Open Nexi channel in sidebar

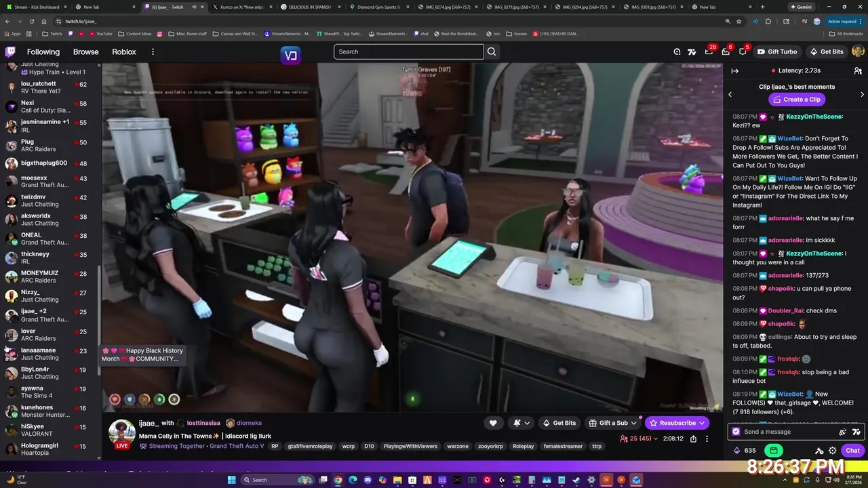point(51,106)
